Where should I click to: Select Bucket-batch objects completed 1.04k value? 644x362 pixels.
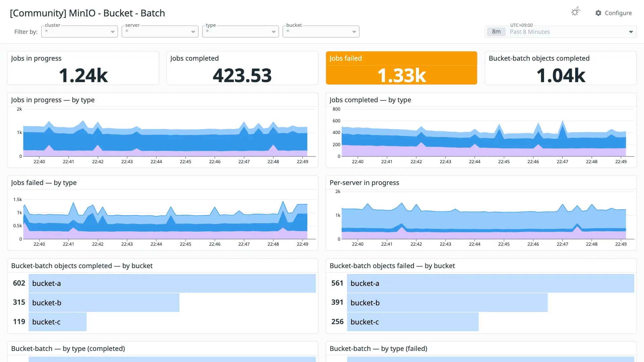561,75
